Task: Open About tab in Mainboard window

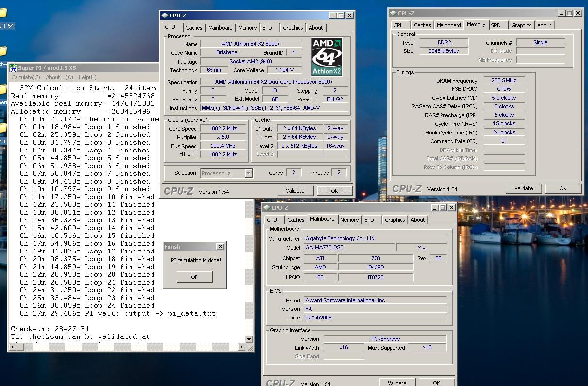Action: click(x=418, y=220)
